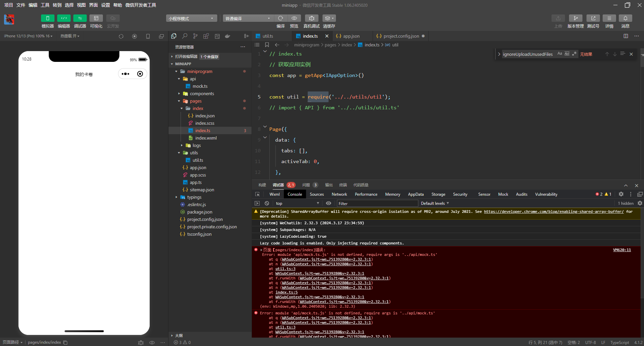
Task: Click the simulator stop record icon
Action: pos(135,36)
